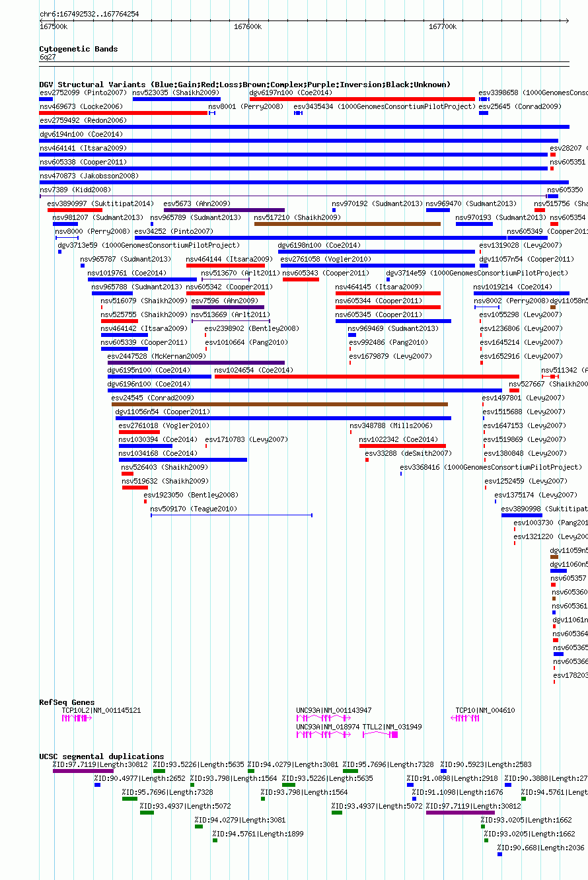The height and width of the screenshot is (880, 588).
Task: Open variant nsv523035 (Shaikh2009)
Action: 176,92
